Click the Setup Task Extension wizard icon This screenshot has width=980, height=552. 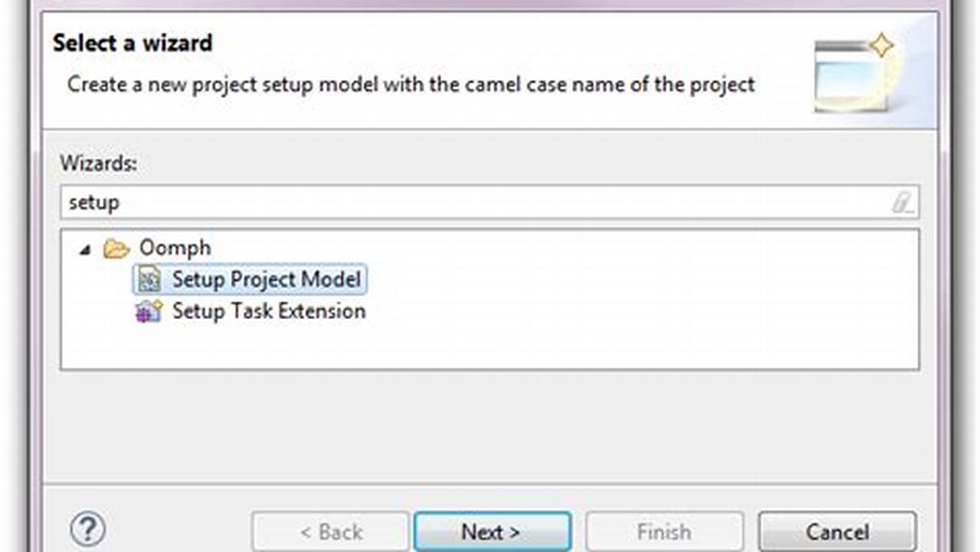pos(149,311)
